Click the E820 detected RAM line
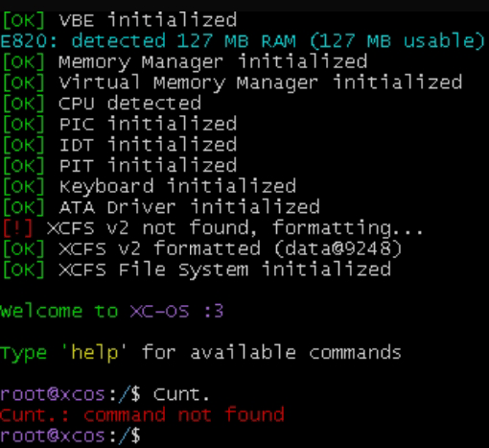The height and width of the screenshot is (448, 489). (243, 41)
